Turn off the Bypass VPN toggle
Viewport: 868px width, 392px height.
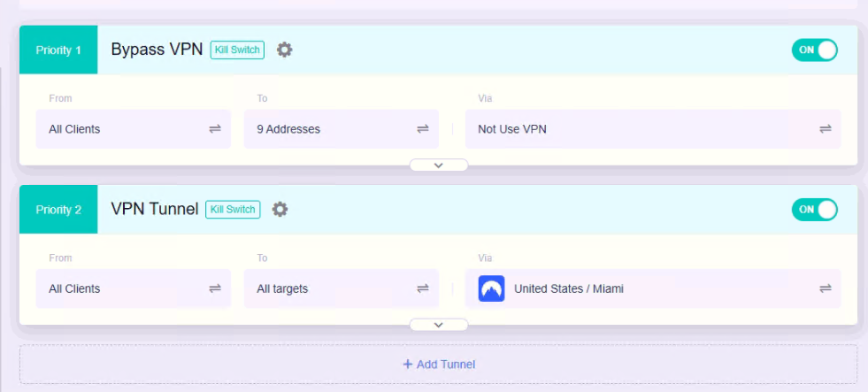(814, 50)
